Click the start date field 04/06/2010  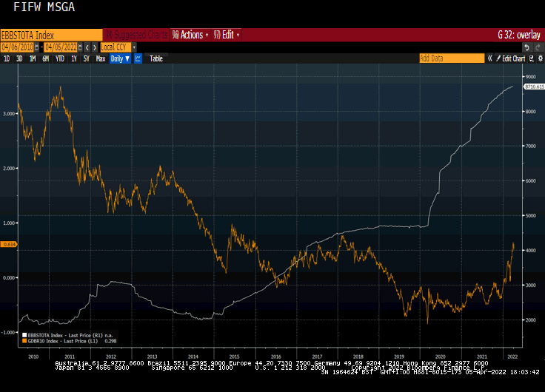point(17,47)
